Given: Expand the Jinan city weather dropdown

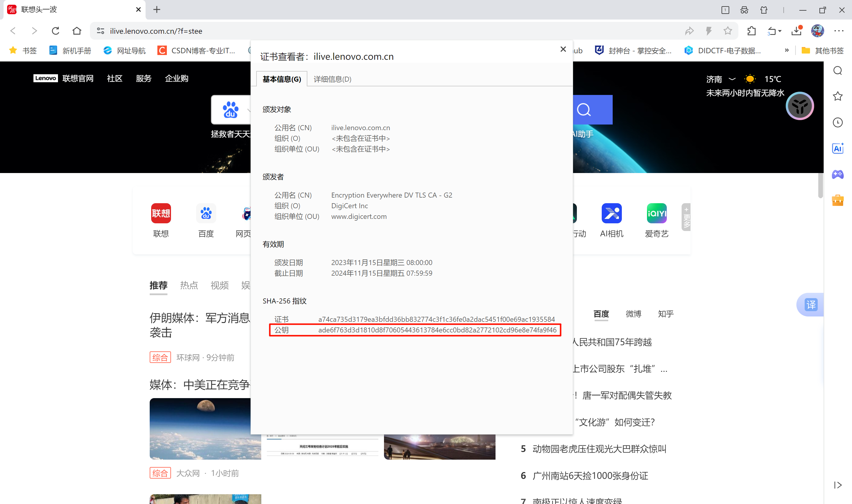Looking at the screenshot, I should 732,79.
